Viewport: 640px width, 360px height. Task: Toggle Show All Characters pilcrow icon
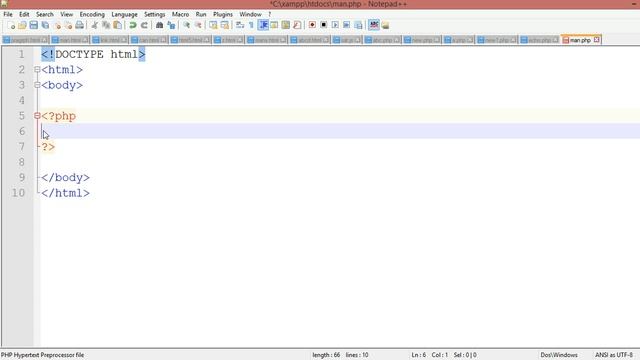coord(251,25)
